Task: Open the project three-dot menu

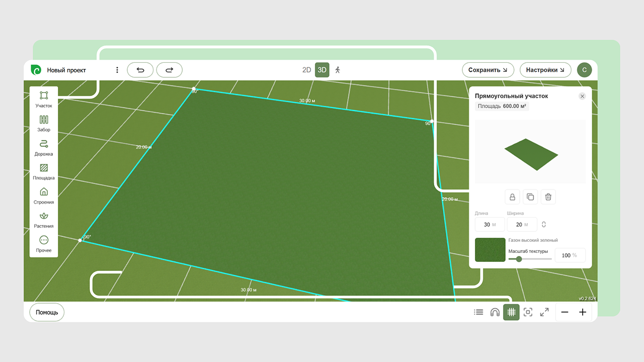Action: [117, 70]
